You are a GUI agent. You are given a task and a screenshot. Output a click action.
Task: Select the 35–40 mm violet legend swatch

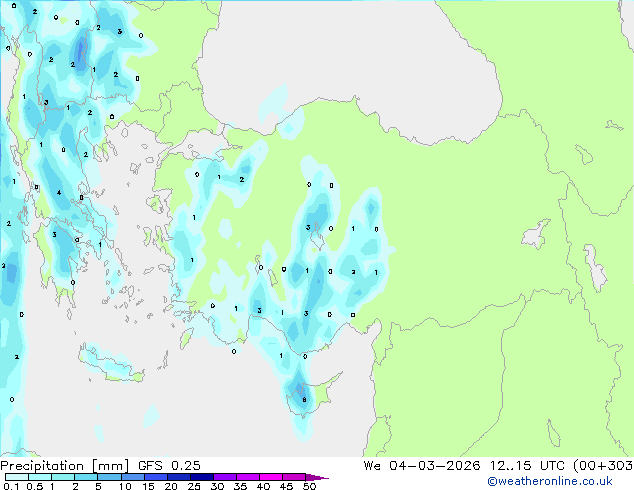pos(247,477)
